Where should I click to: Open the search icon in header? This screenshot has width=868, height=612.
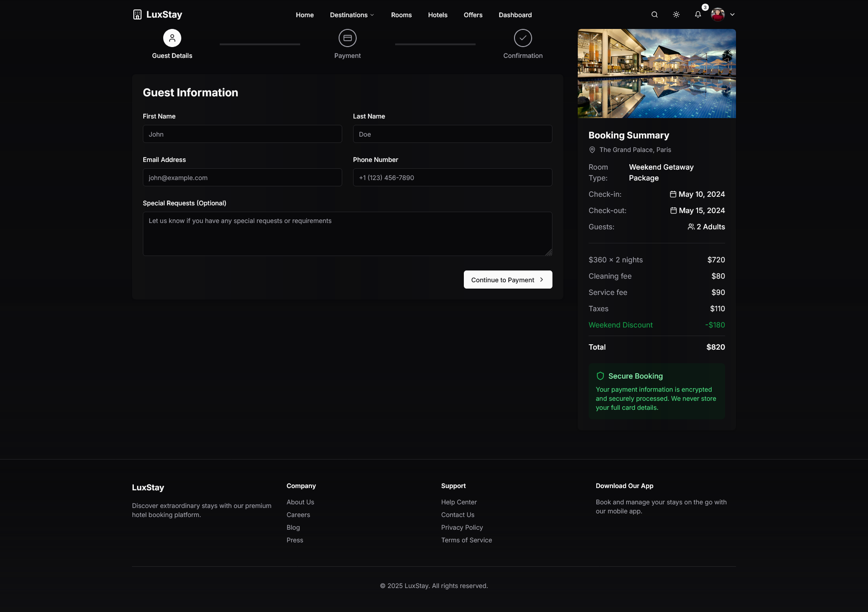tap(654, 14)
